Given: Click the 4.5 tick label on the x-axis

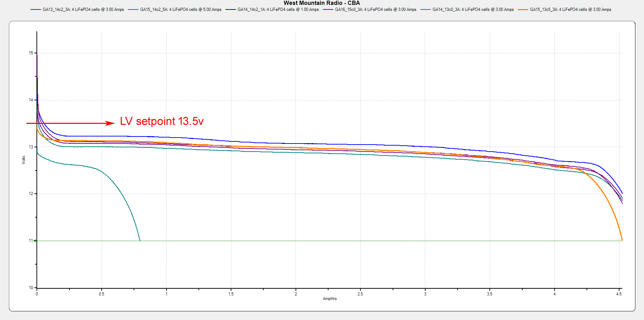Looking at the screenshot, I should coord(619,294).
